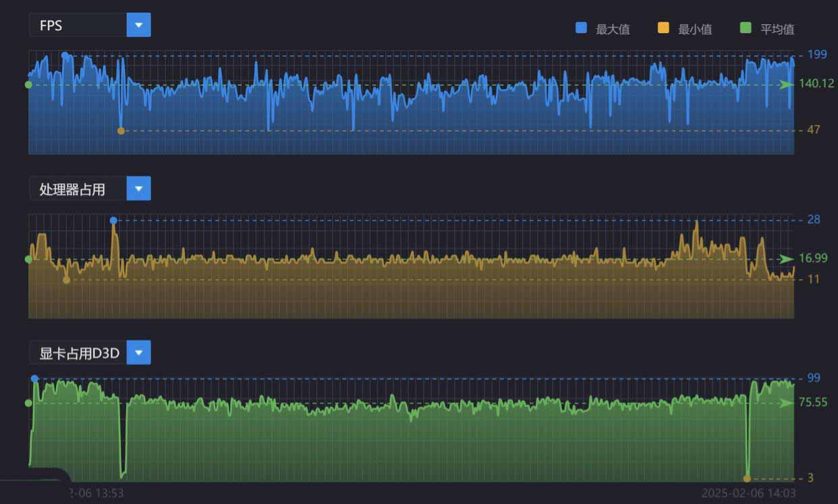Image resolution: width=838 pixels, height=504 pixels.
Task: Select the FPS minimum orange point marker
Action: click(121, 131)
